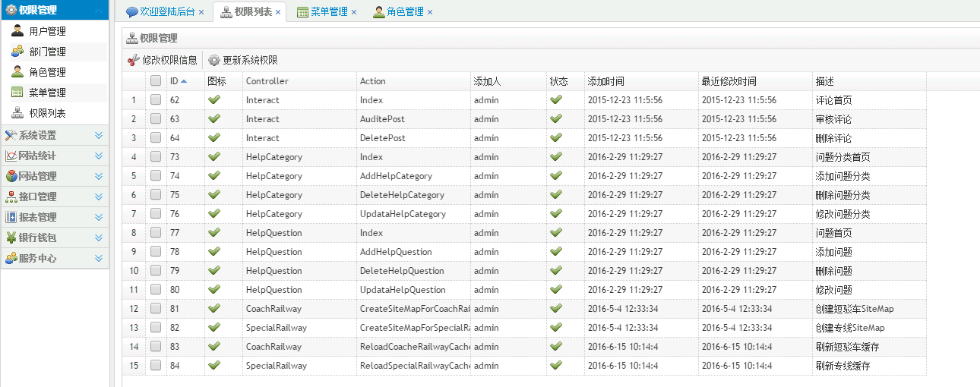The height and width of the screenshot is (387, 980).
Task: Sort by the Controller column header
Action: click(299, 81)
